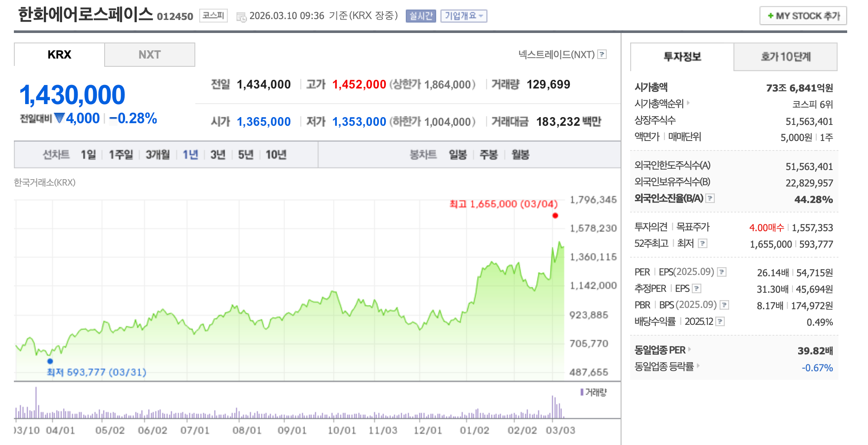Click the 동일업종 등락률 value -0.67%

click(817, 368)
